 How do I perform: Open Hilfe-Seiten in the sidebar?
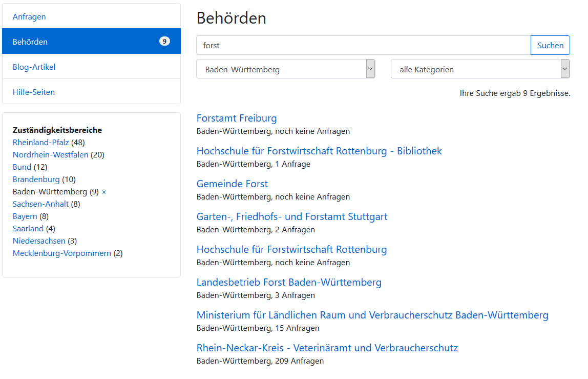(x=91, y=92)
